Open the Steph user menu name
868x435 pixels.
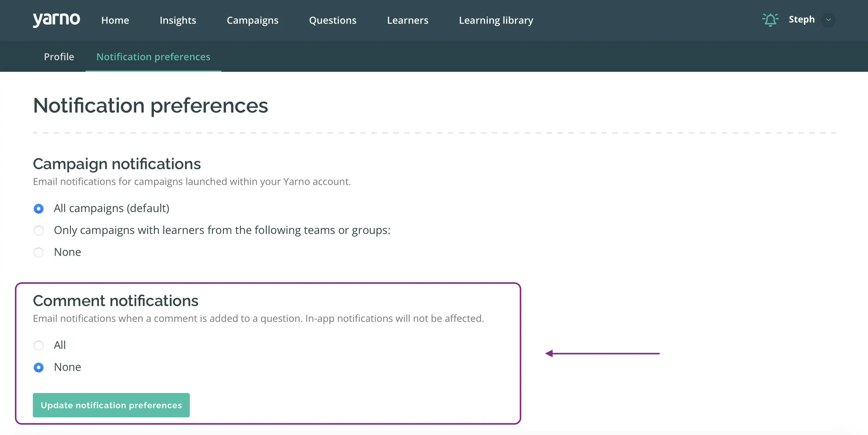802,19
